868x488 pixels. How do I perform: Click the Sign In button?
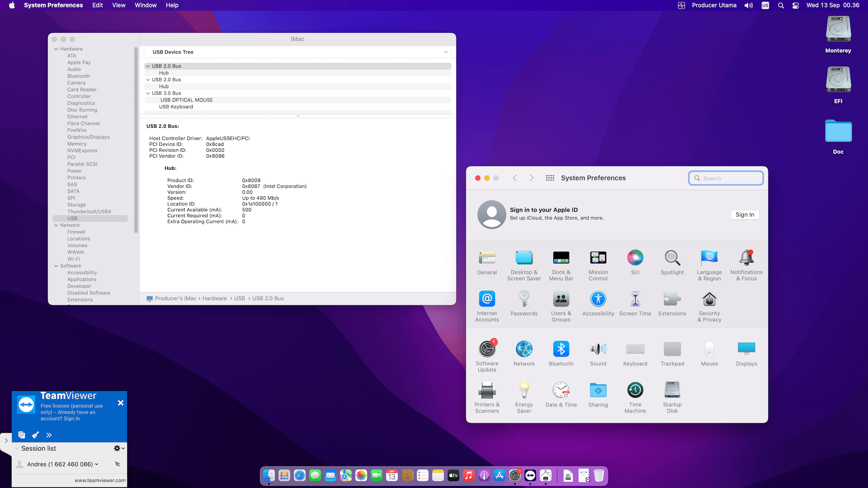(745, 215)
